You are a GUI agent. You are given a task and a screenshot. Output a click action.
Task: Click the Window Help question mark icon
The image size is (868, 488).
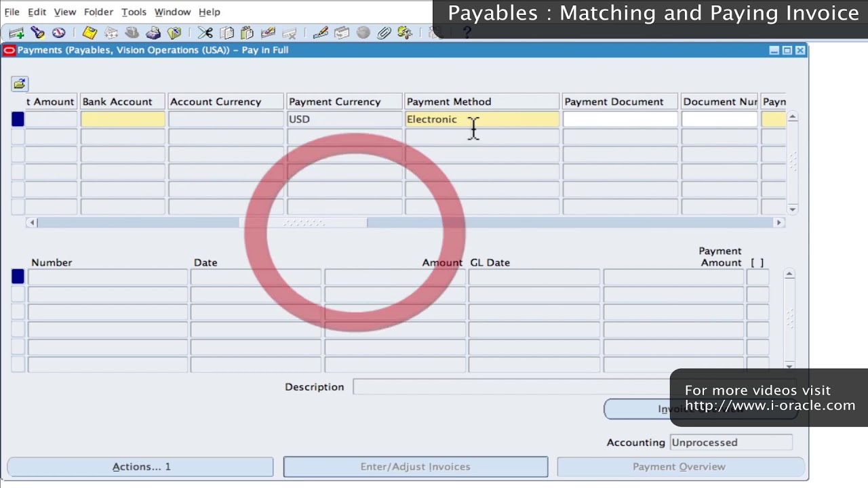(x=467, y=33)
